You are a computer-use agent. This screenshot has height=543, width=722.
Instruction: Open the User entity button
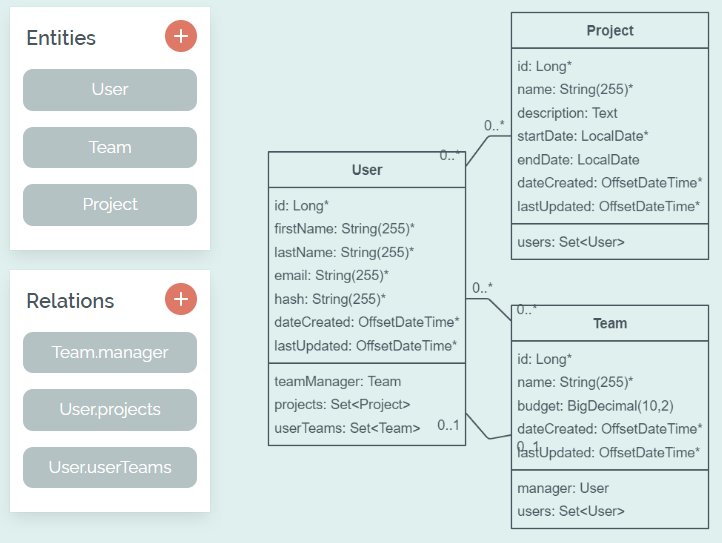point(110,90)
